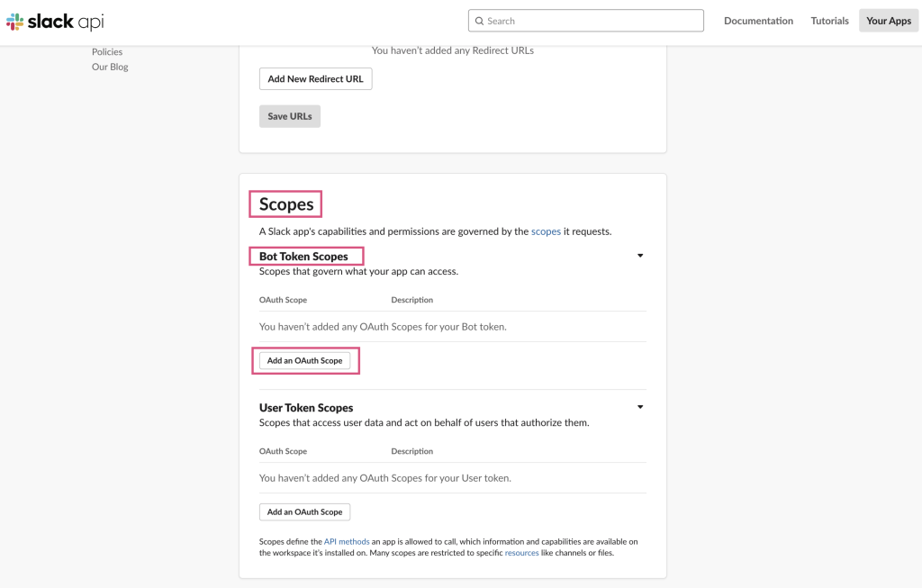Follow the scopes hyperlink in description
This screenshot has width=922, height=588.
[546, 231]
